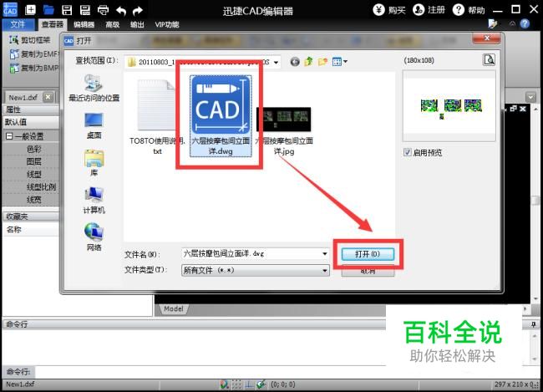Screen dimensions: 543x392
Task: Toggle the 启用预览 checkbox
Action: pos(408,152)
